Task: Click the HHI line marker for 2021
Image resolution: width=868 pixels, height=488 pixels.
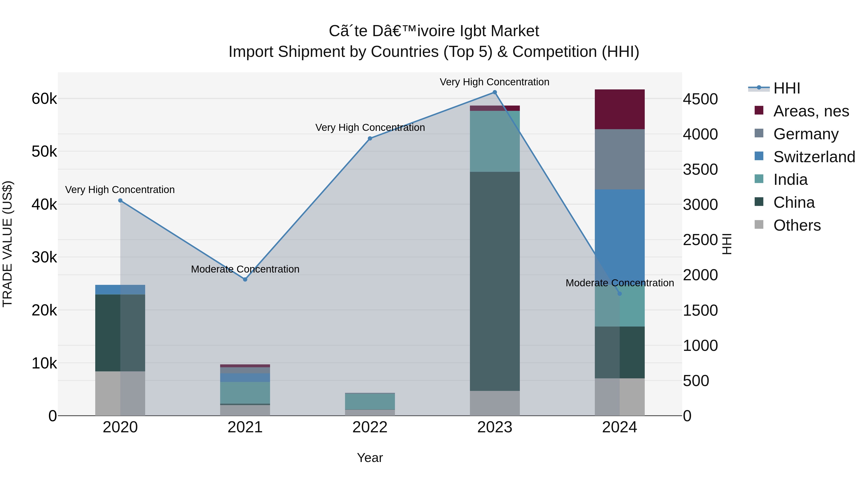Action: 245,280
